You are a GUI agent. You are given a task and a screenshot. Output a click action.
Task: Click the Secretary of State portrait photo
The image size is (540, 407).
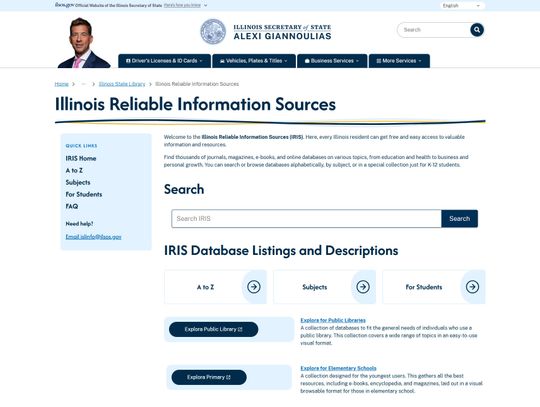pos(84,43)
